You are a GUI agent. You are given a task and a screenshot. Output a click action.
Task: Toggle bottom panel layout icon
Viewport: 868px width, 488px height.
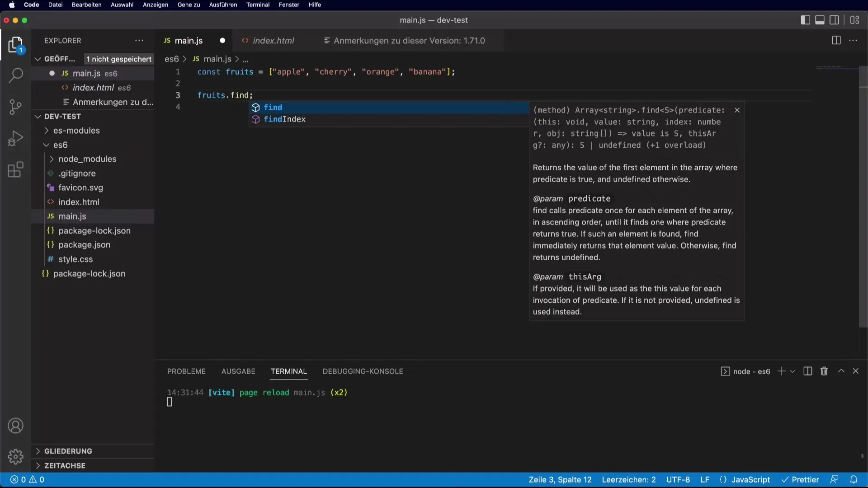pos(820,20)
